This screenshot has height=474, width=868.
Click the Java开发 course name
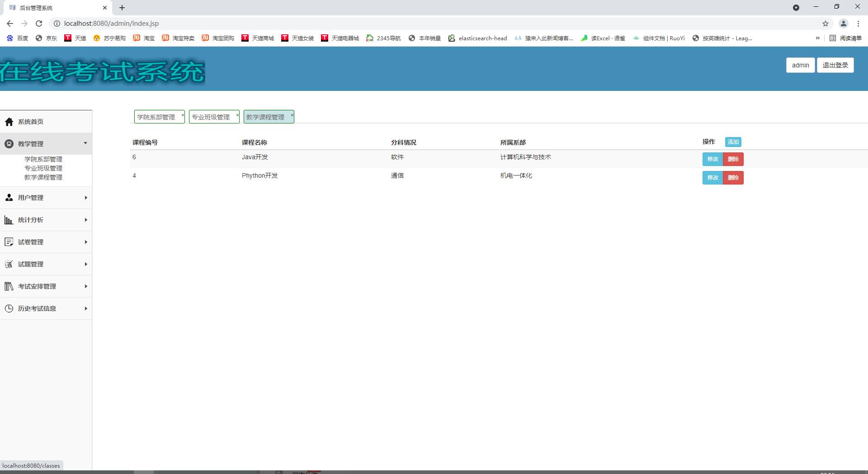click(255, 157)
